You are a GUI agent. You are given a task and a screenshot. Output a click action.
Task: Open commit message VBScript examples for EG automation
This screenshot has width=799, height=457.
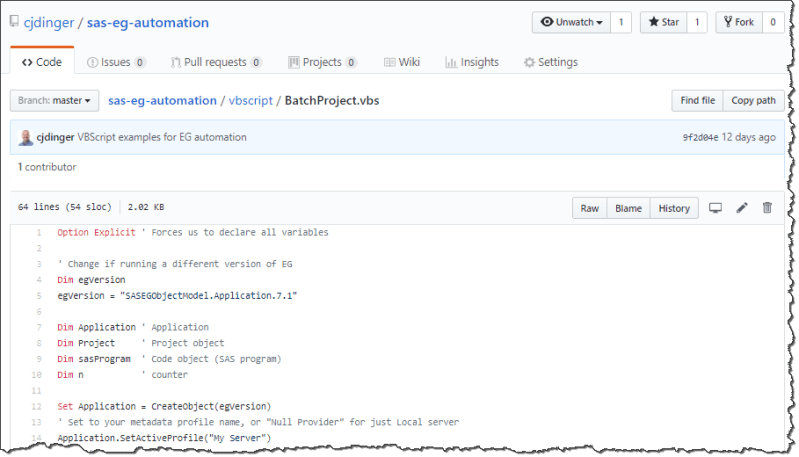coord(162,137)
